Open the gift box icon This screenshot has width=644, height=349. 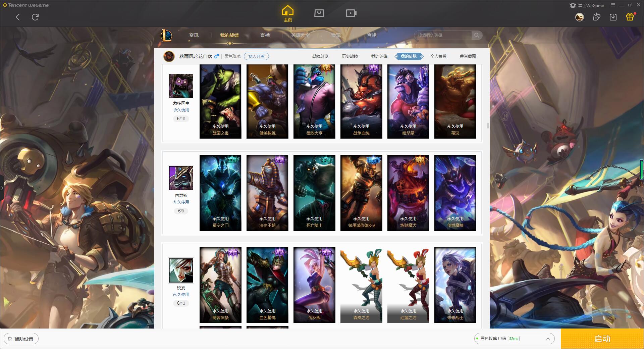[x=630, y=17]
